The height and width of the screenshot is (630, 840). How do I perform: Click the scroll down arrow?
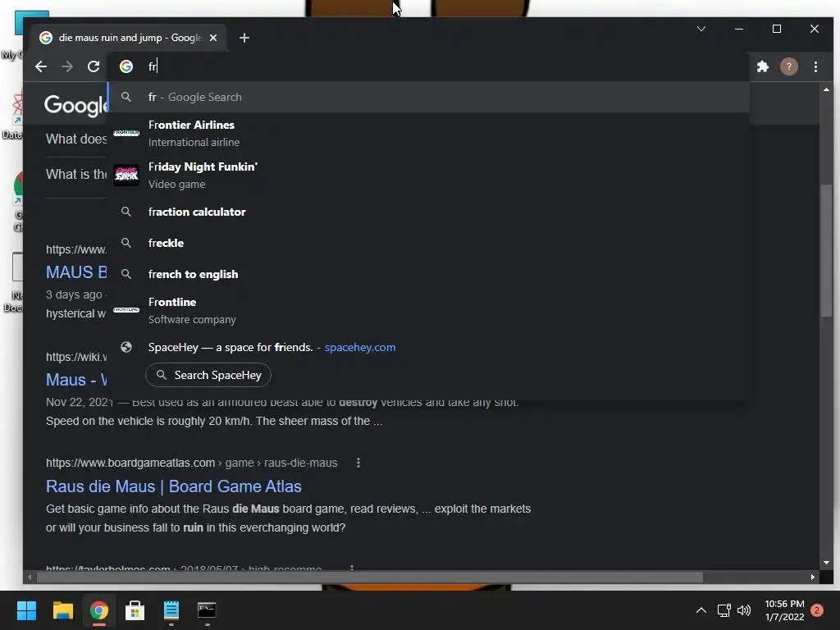click(826, 563)
